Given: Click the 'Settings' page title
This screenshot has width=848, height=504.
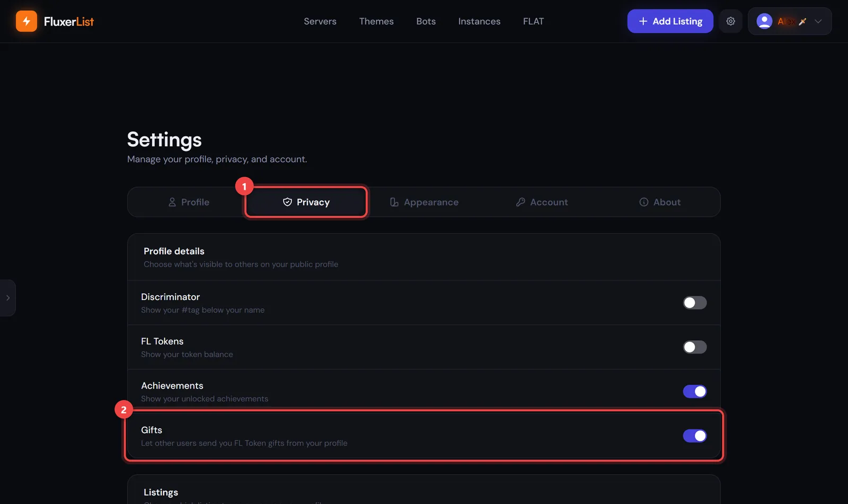Looking at the screenshot, I should [164, 140].
